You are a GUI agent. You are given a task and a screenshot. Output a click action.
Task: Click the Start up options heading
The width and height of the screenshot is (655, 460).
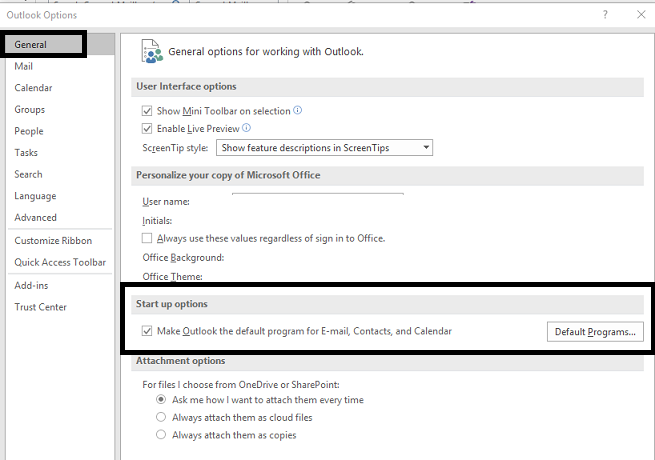coord(172,304)
